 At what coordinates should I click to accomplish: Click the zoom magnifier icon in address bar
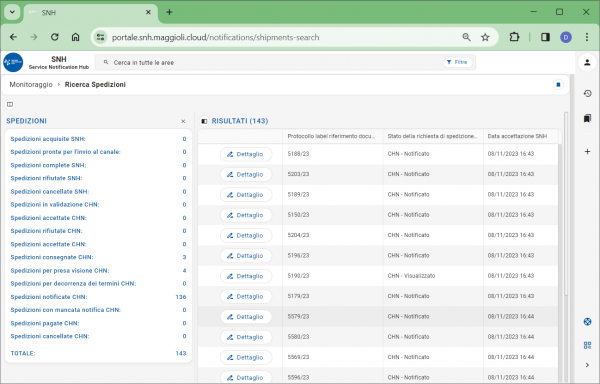[466, 37]
